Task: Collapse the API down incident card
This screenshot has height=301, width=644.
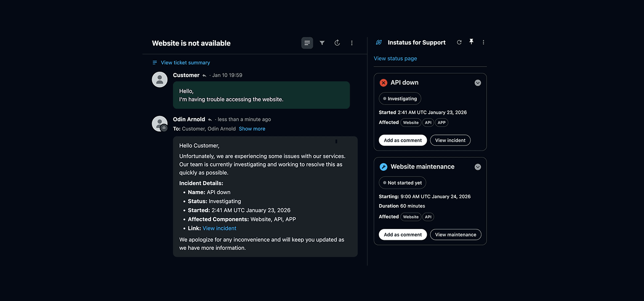Action: [x=478, y=83]
